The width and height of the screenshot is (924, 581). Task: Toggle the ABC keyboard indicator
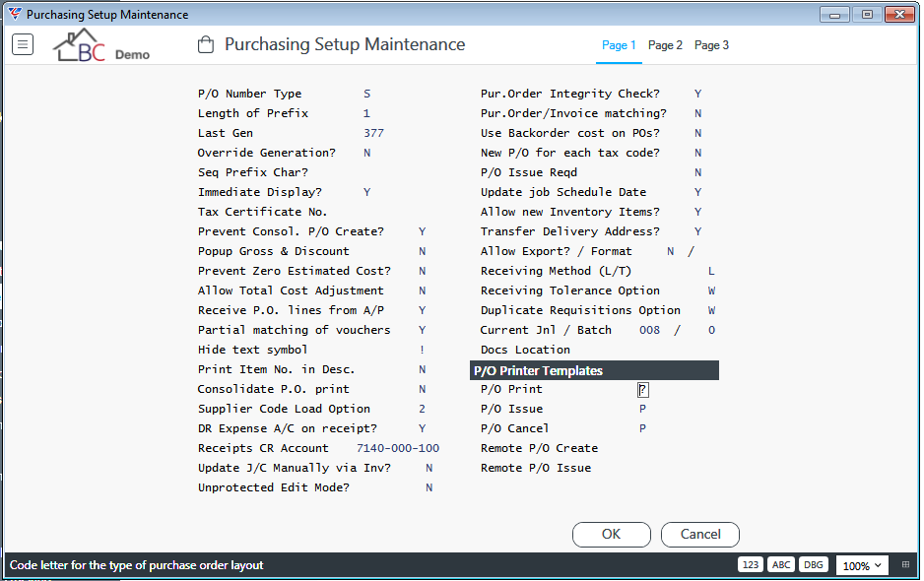[781, 564]
